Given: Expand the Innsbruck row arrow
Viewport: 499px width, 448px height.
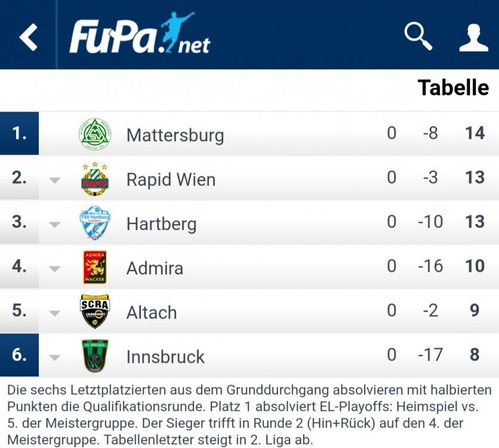Looking at the screenshot, I should 55,358.
